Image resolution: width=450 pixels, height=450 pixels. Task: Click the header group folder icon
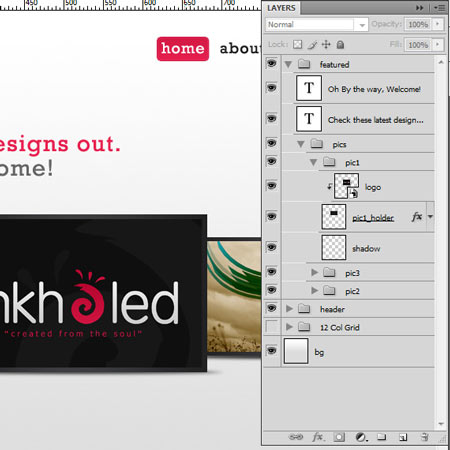click(x=304, y=309)
